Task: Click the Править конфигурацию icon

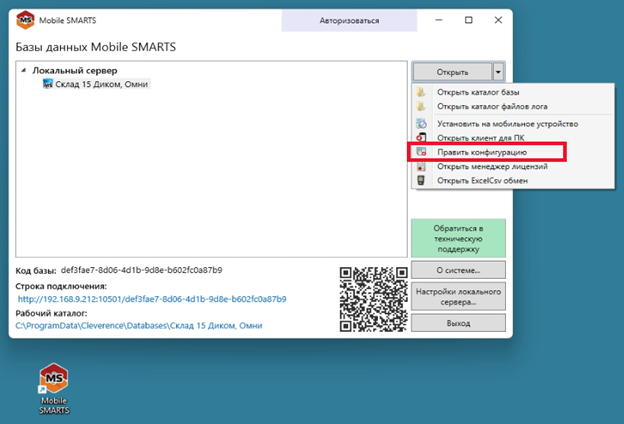Action: coord(421,152)
